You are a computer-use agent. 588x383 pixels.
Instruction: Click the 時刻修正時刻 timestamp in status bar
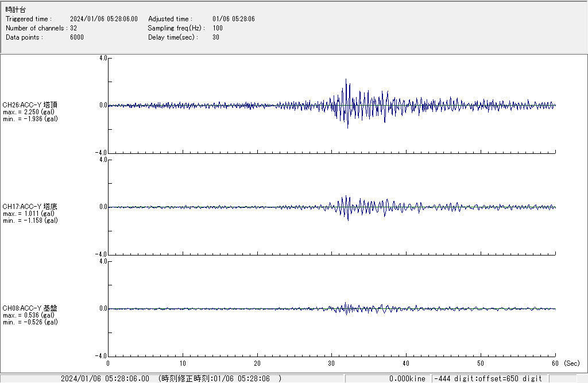click(220, 378)
